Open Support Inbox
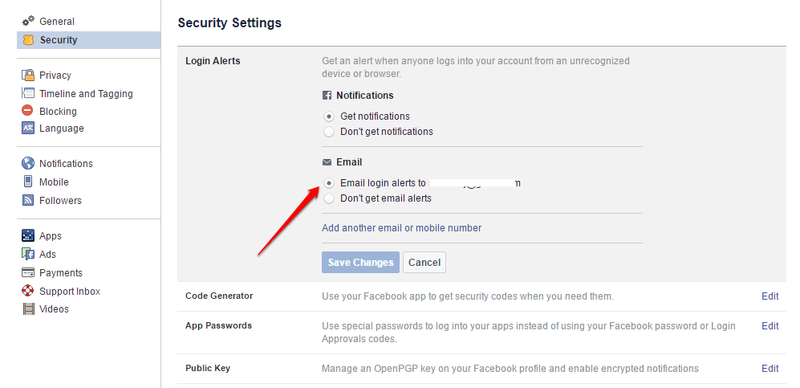 click(x=69, y=291)
